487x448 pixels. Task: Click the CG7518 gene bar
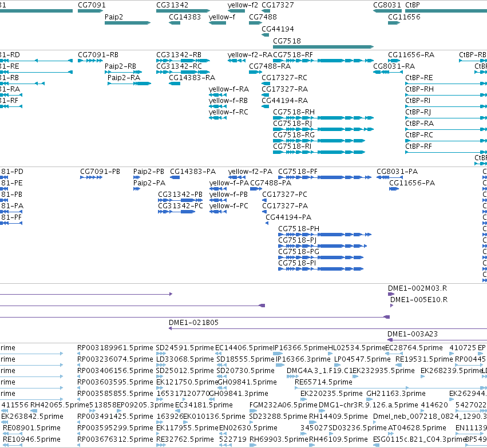[323, 47]
